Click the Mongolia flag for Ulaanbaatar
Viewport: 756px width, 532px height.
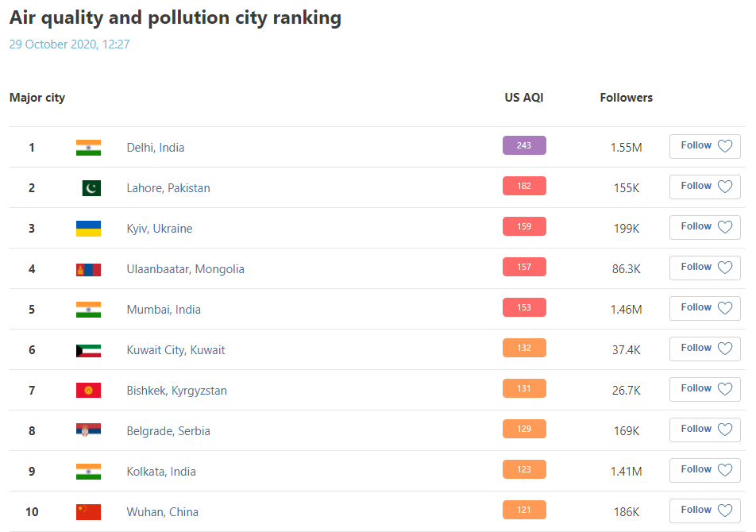pyautogui.click(x=88, y=269)
